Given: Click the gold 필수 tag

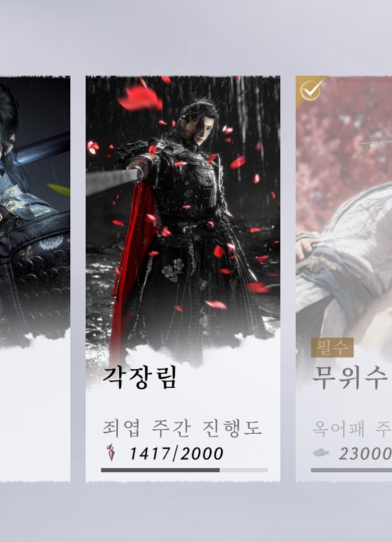Looking at the screenshot, I should 332,348.
